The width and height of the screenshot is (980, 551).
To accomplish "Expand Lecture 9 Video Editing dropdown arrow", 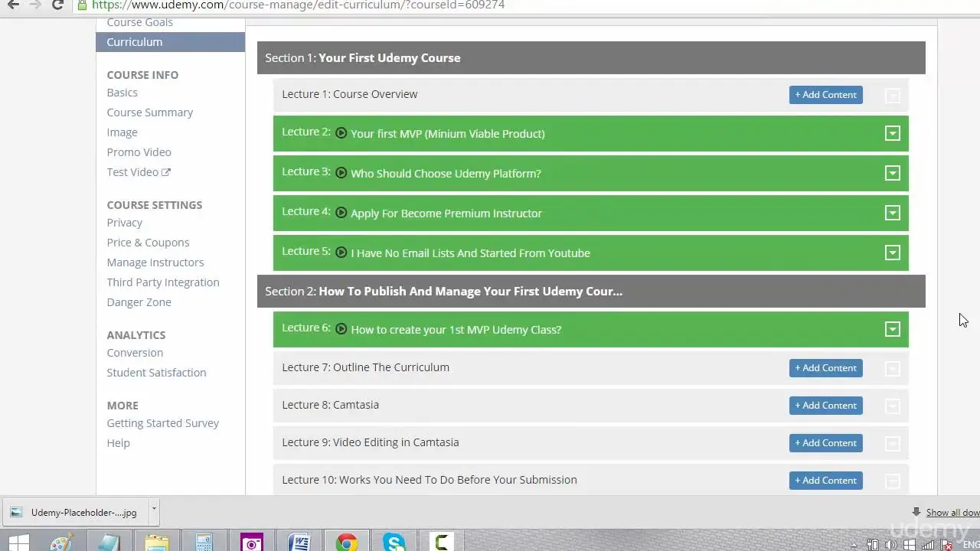I will tap(892, 444).
